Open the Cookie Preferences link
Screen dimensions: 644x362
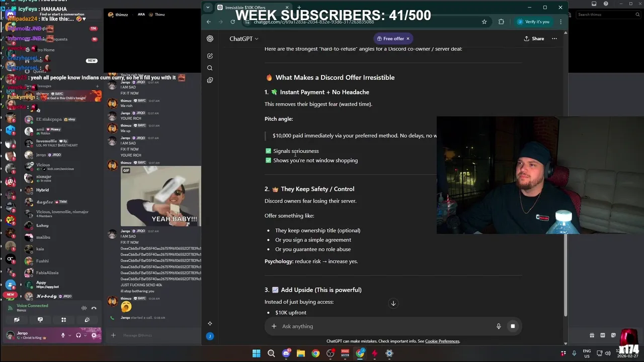pyautogui.click(x=442, y=341)
